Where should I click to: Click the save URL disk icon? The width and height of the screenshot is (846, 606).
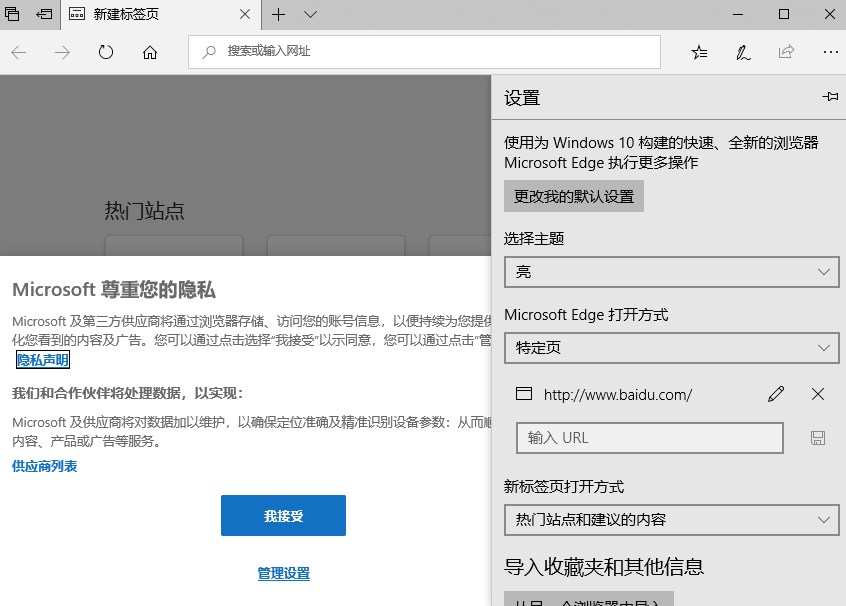[x=818, y=438]
